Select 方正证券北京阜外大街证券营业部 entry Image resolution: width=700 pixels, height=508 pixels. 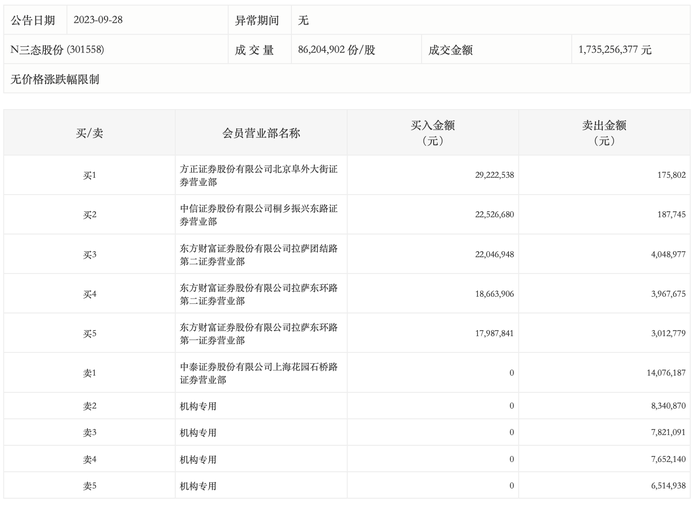[x=259, y=175]
